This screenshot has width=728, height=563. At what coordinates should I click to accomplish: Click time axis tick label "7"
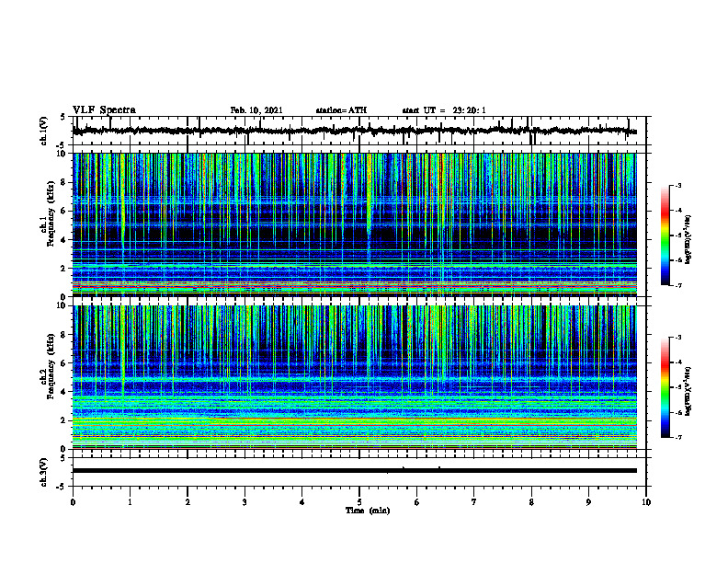(x=474, y=502)
